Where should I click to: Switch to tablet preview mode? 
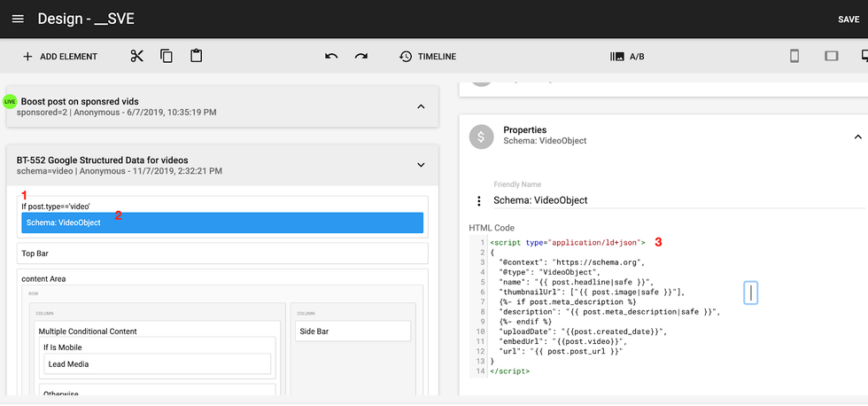(x=831, y=56)
